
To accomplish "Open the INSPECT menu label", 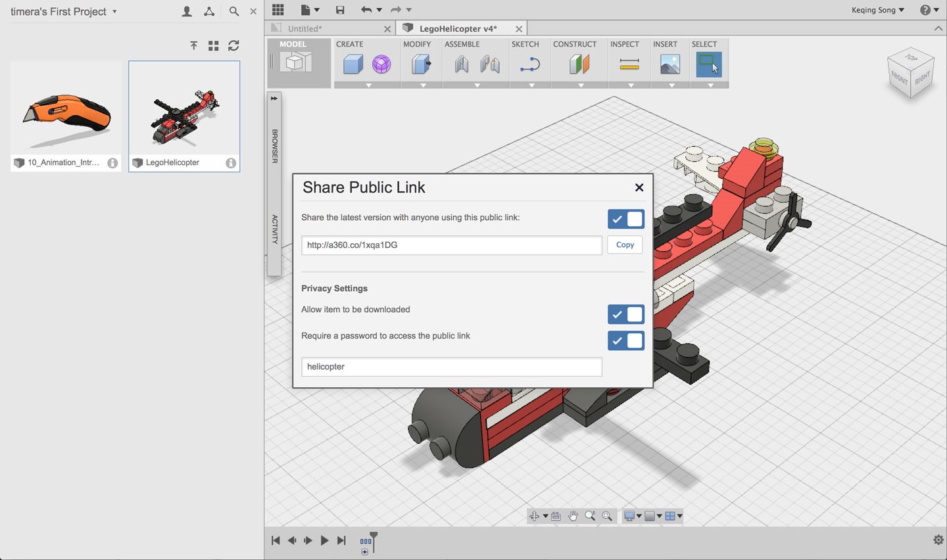I will [625, 44].
